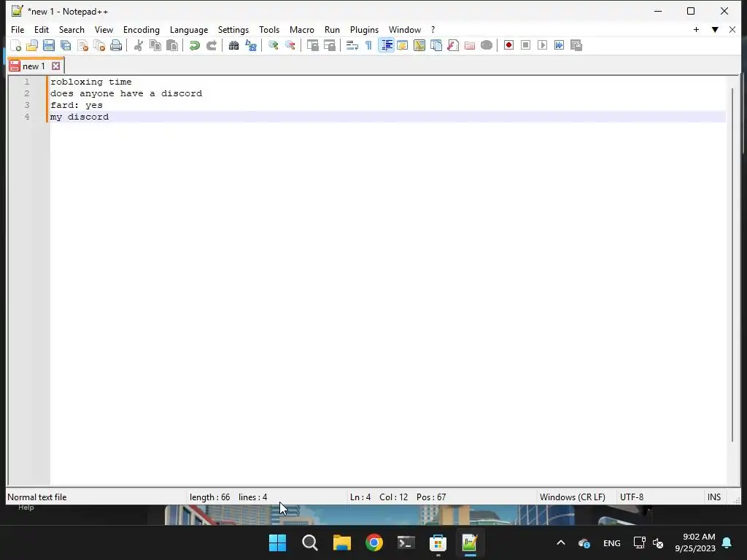
Task: Click the text 'does anyone have a discord'
Action: pos(126,93)
